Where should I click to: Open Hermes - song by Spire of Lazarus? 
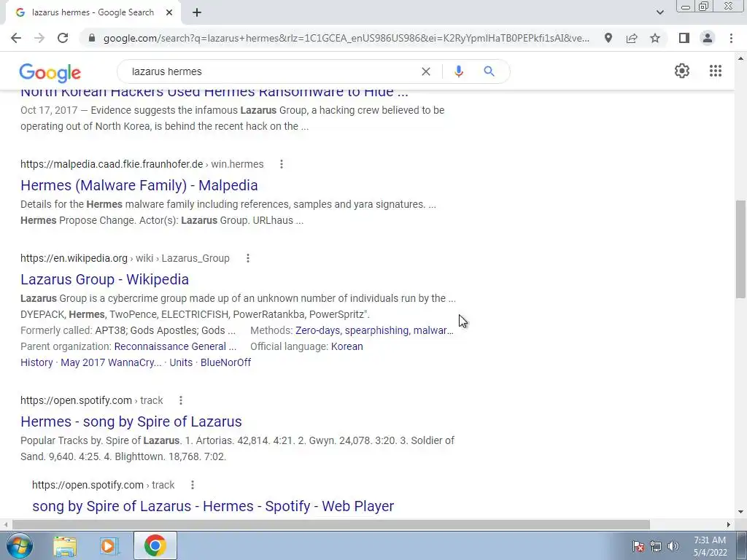(x=131, y=421)
